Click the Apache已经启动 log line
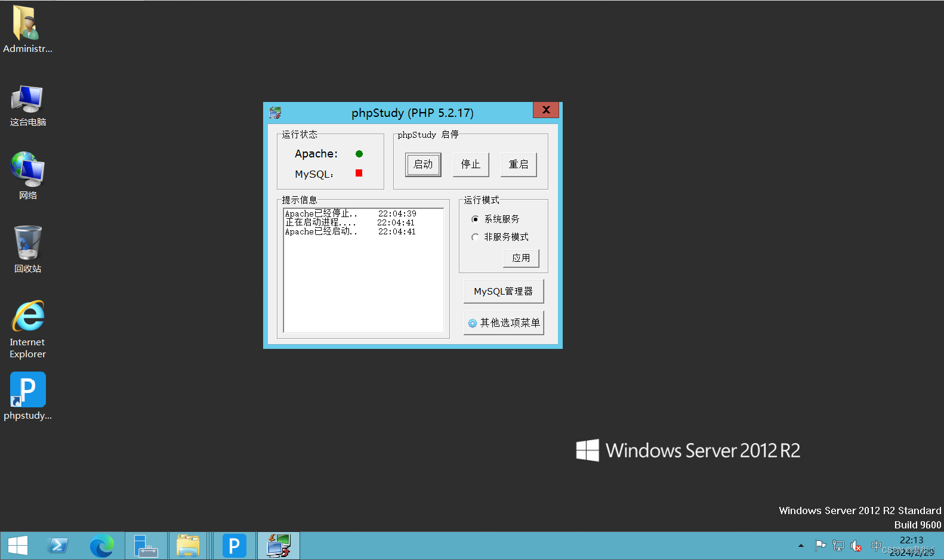Viewport: 944px width, 560px height. point(351,231)
